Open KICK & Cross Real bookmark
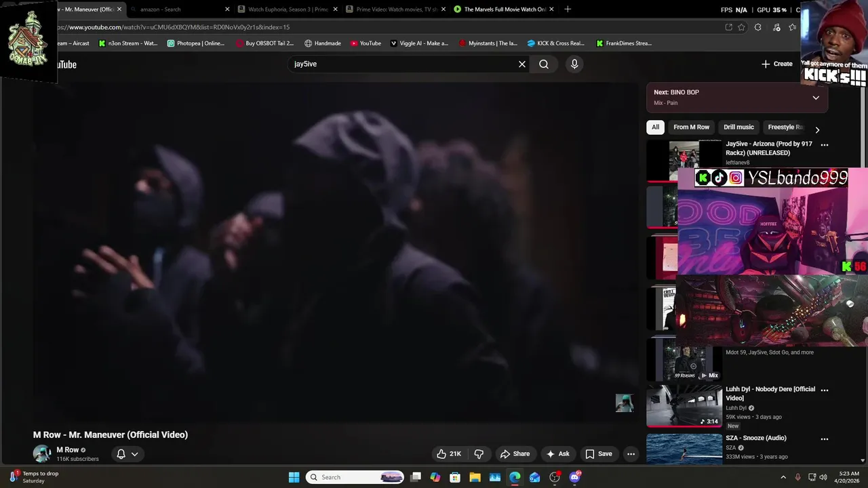The width and height of the screenshot is (868, 488). 555,43
